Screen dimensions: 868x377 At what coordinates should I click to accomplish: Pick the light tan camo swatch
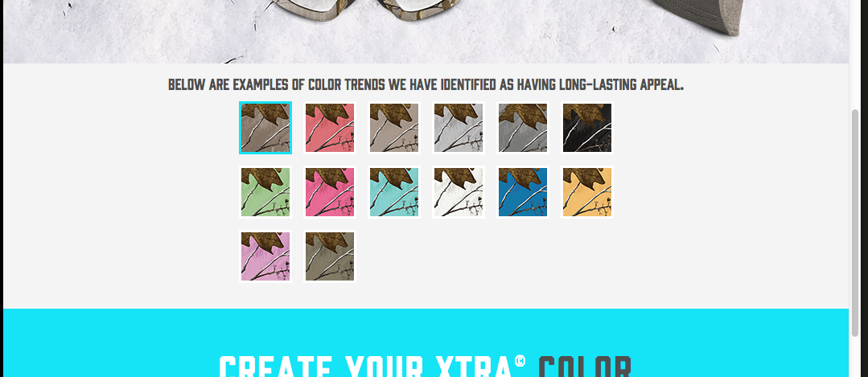tap(394, 128)
